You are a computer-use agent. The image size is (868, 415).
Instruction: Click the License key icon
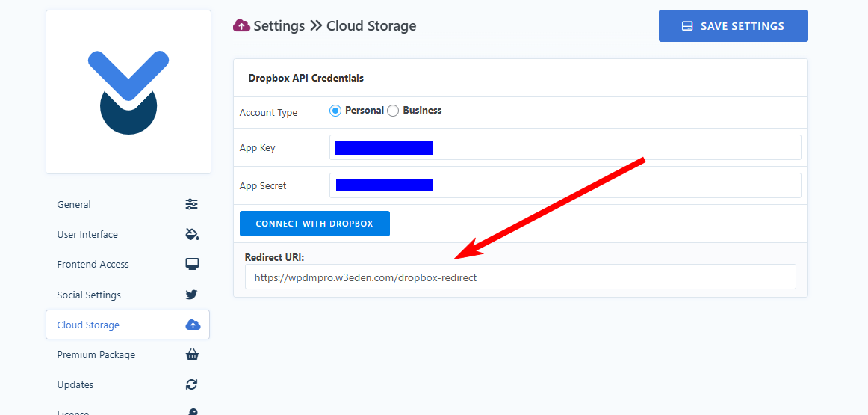tap(191, 412)
